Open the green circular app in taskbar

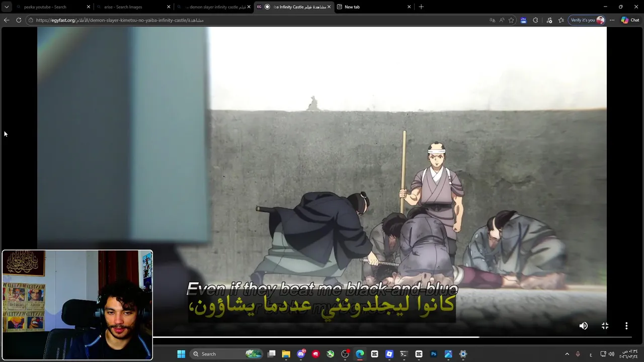pos(331,354)
